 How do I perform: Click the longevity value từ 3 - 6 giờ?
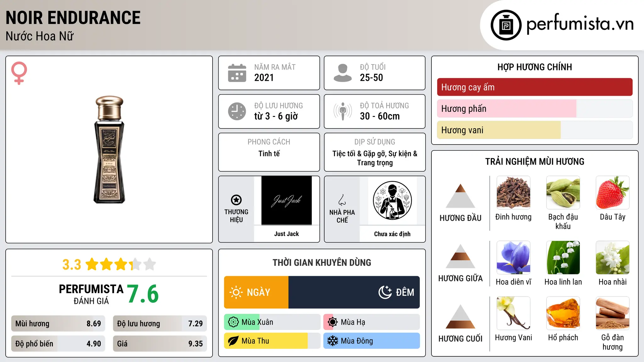point(276,116)
